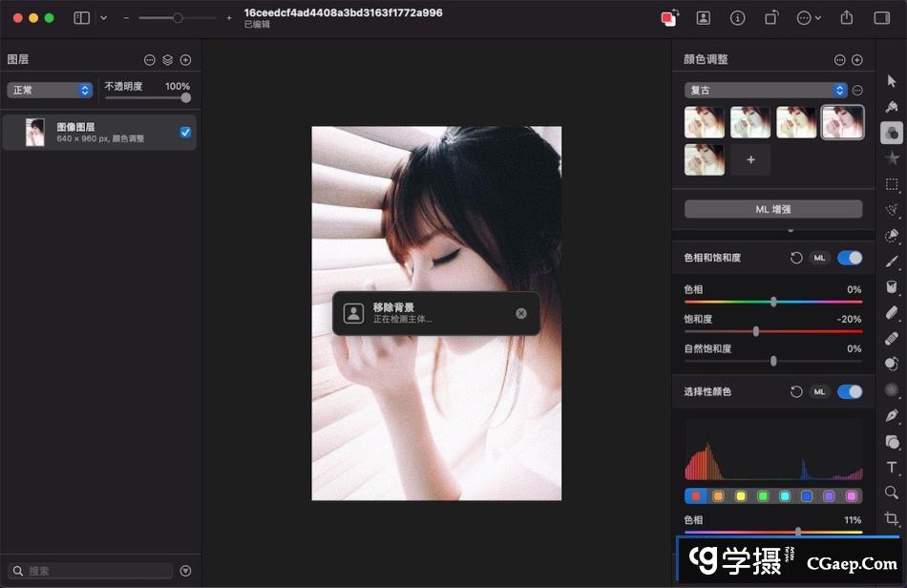
Task: Toggle off 色相和饱和度 adjustment switch
Action: click(x=849, y=258)
